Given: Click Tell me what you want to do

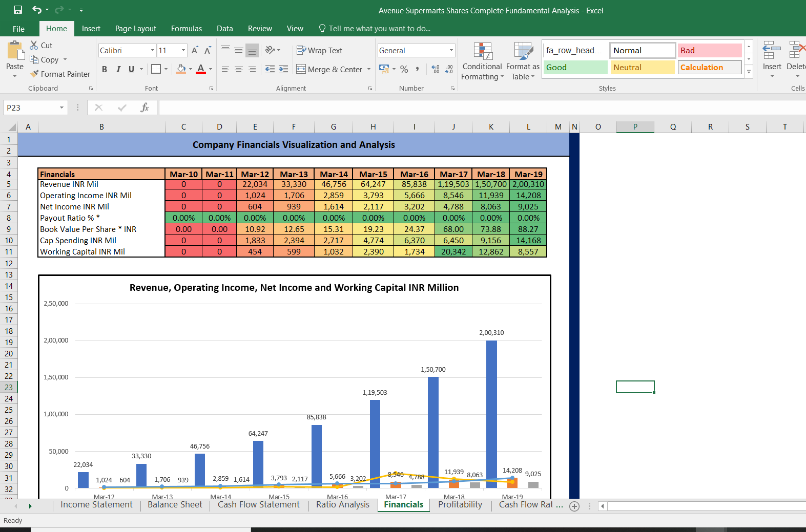Looking at the screenshot, I should point(375,29).
